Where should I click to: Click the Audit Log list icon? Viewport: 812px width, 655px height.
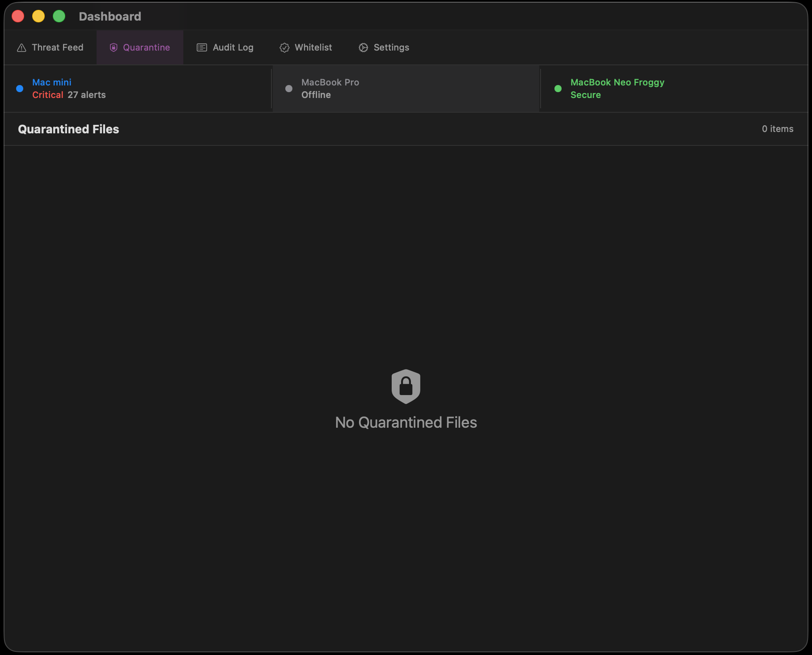[x=202, y=47]
